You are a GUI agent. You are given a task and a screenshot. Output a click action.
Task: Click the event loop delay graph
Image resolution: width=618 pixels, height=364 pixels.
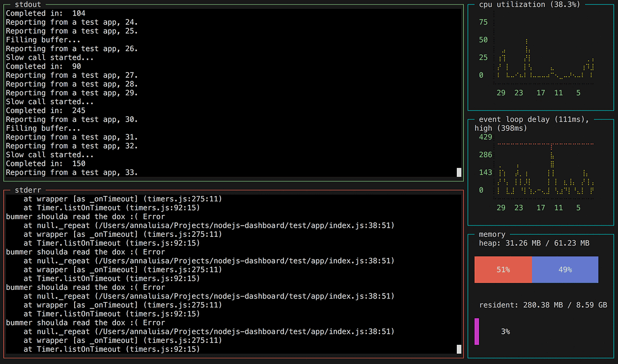(546, 170)
